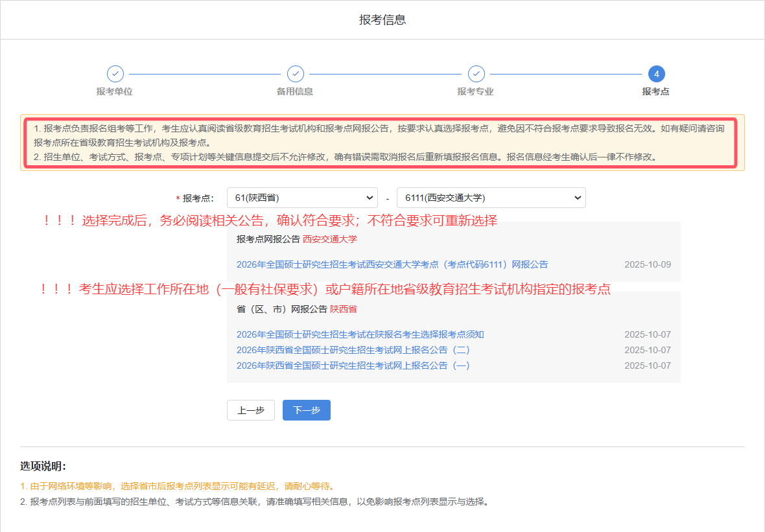
Task: Proceed with the 下一步 button
Action: [x=307, y=410]
